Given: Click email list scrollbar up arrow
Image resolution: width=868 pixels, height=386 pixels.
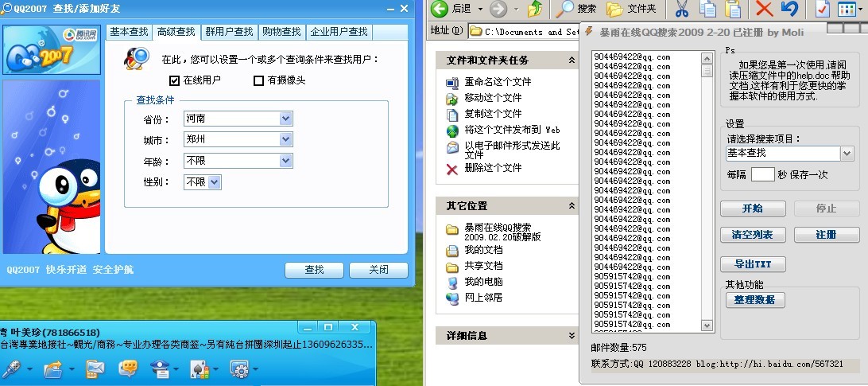Looking at the screenshot, I should (x=707, y=58).
